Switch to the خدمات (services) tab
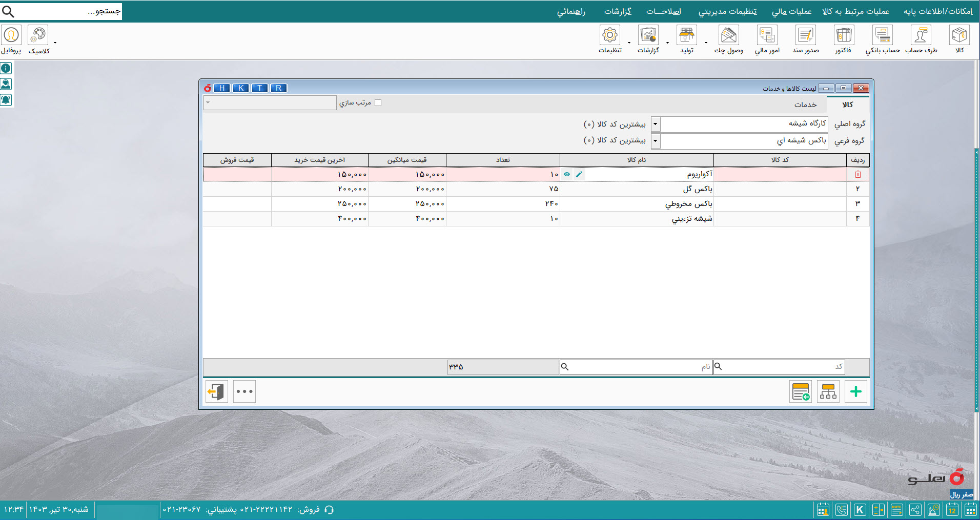 [805, 105]
